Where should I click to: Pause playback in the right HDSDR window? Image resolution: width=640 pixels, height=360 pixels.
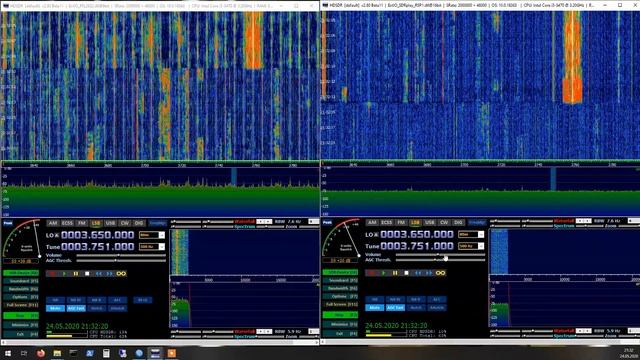point(395,273)
